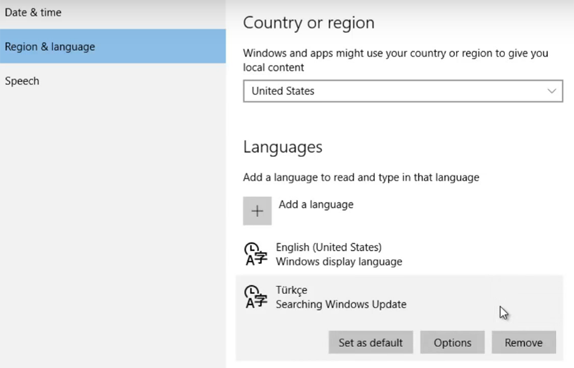Viewport: 574px width, 368px height.
Task: Open the United States country dropdown
Action: pos(403,91)
